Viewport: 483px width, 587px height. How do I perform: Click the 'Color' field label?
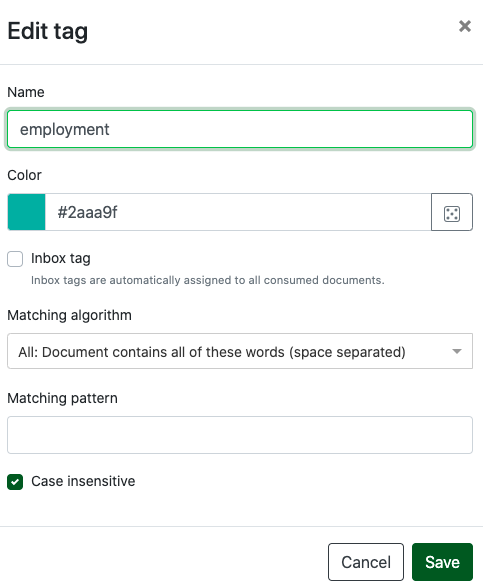tap(24, 175)
